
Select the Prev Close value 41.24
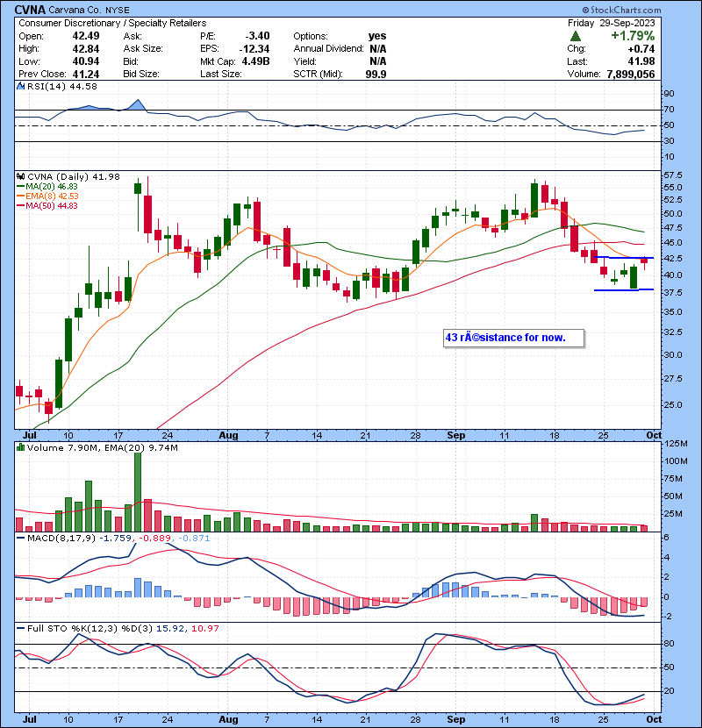(86, 74)
